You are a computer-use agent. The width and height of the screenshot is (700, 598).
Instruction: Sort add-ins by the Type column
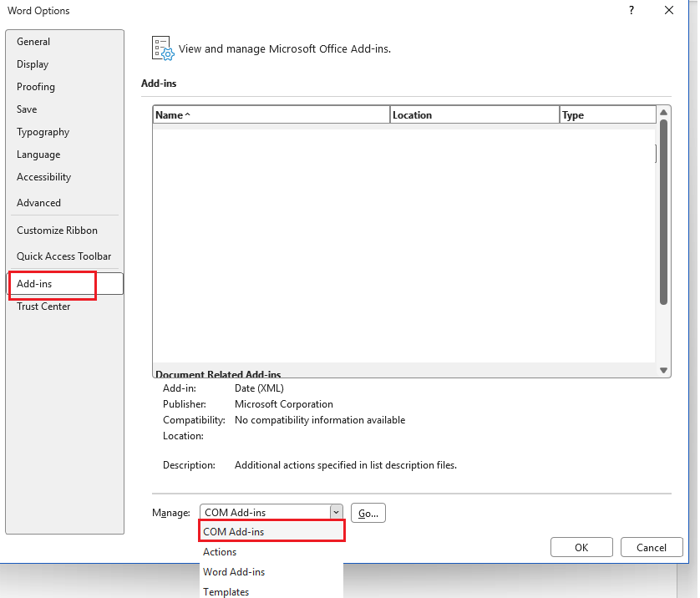click(x=607, y=114)
